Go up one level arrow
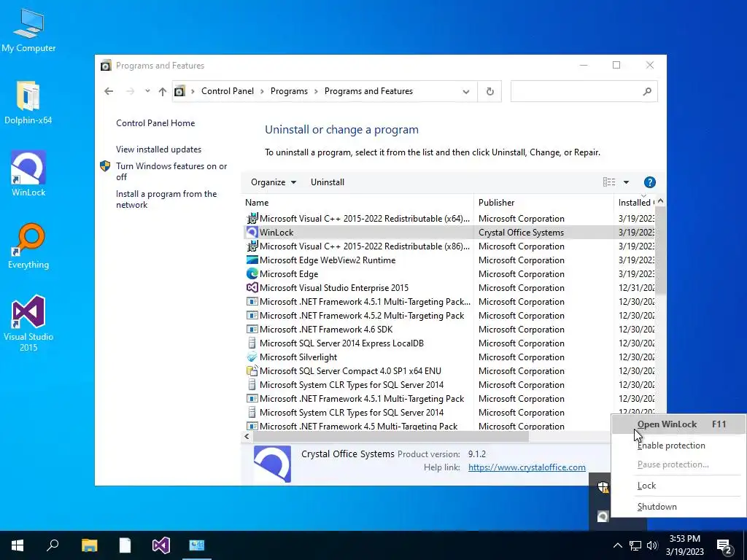 (163, 91)
